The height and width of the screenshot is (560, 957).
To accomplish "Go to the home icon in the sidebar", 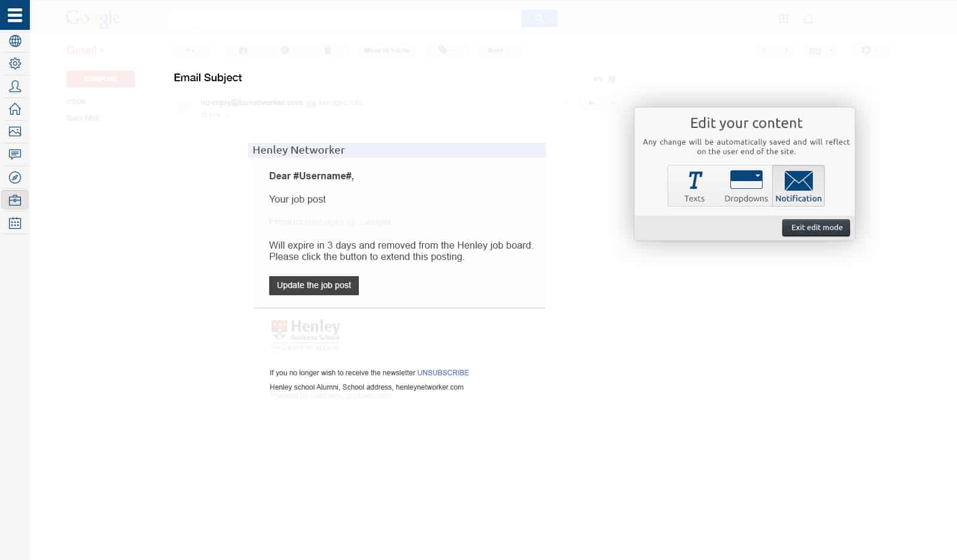I will (x=15, y=109).
